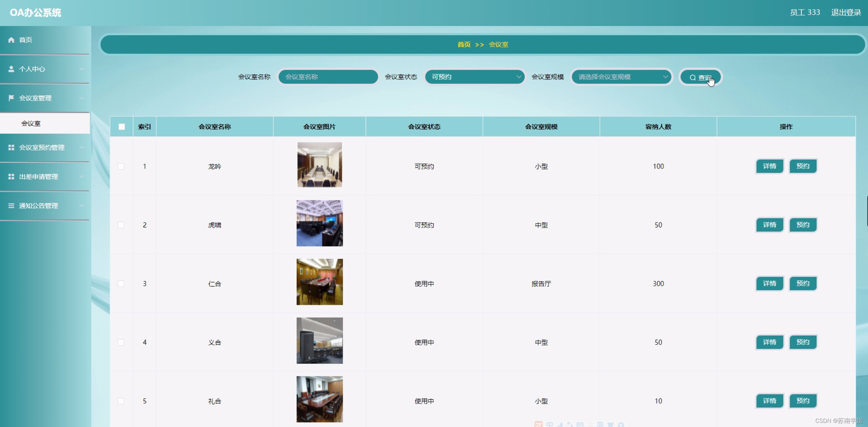Click 详情 button for the 仁合 room
The width and height of the screenshot is (868, 427).
point(769,283)
